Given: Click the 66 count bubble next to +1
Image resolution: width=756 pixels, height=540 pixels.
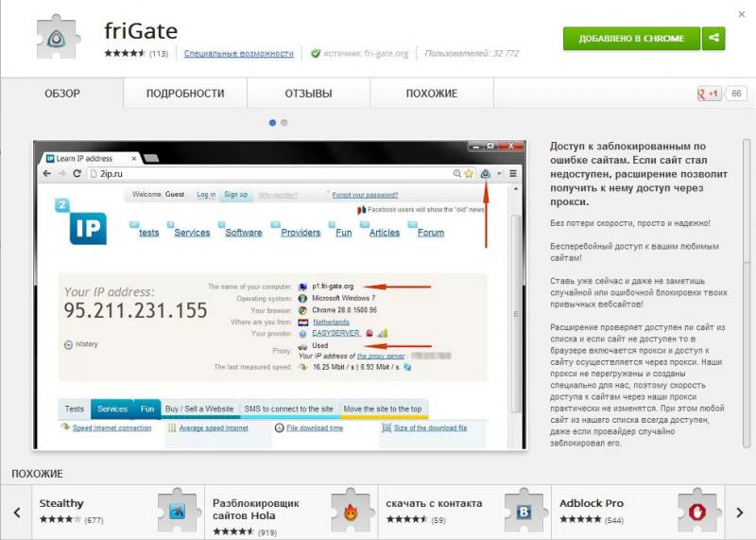Looking at the screenshot, I should [x=736, y=93].
